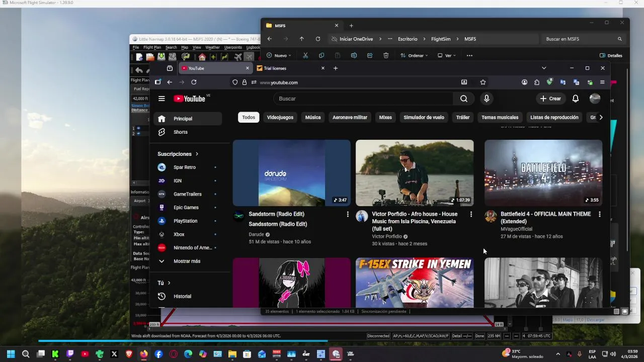Open the F-15EX Strike in Yemen thumbnail
Viewport: 644px width, 362px height.
pyautogui.click(x=415, y=283)
